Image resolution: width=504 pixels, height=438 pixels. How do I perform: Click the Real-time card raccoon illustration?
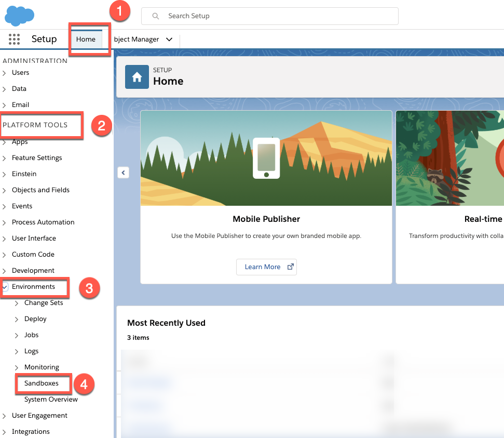coord(435,177)
